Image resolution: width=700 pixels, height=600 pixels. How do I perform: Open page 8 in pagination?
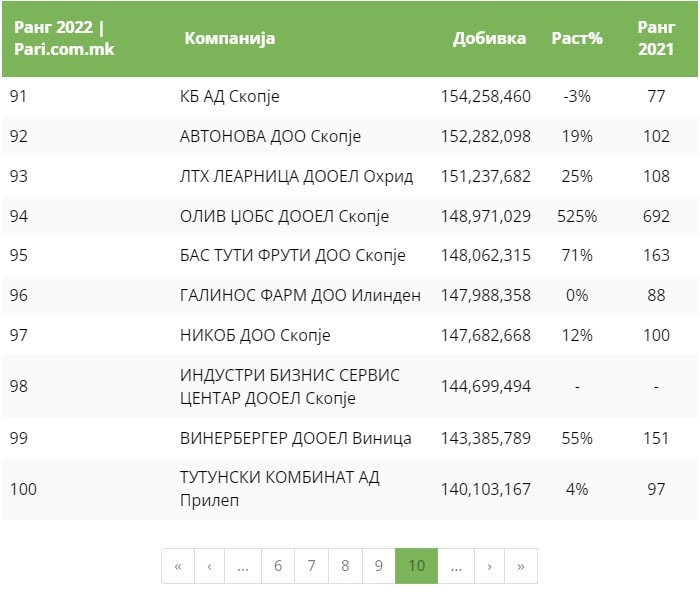click(x=345, y=566)
